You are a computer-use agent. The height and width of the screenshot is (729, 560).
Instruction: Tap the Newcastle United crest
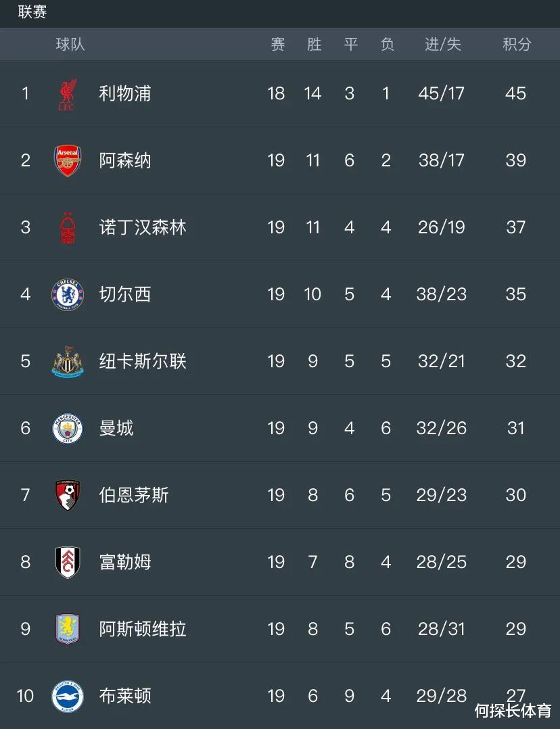point(68,361)
